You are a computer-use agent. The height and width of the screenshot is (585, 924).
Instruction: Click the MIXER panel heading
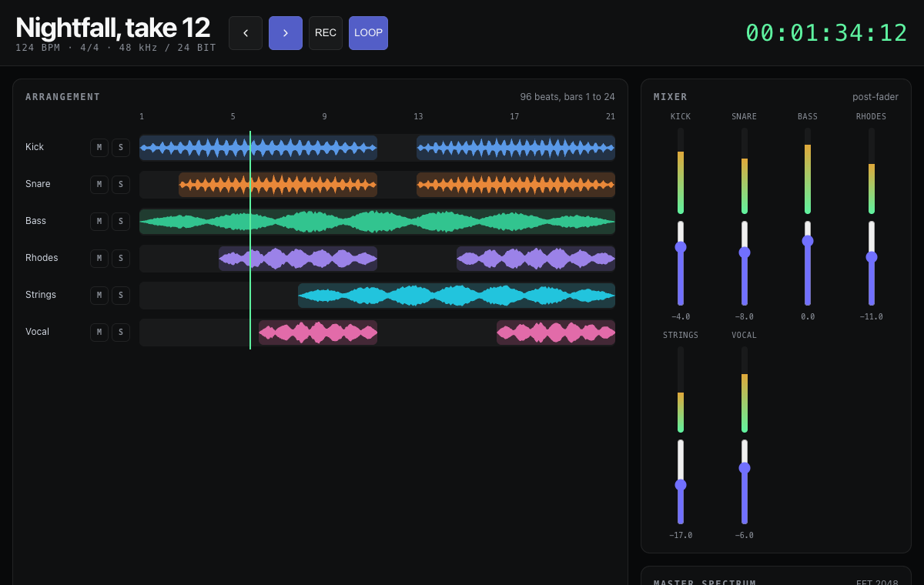tap(671, 97)
